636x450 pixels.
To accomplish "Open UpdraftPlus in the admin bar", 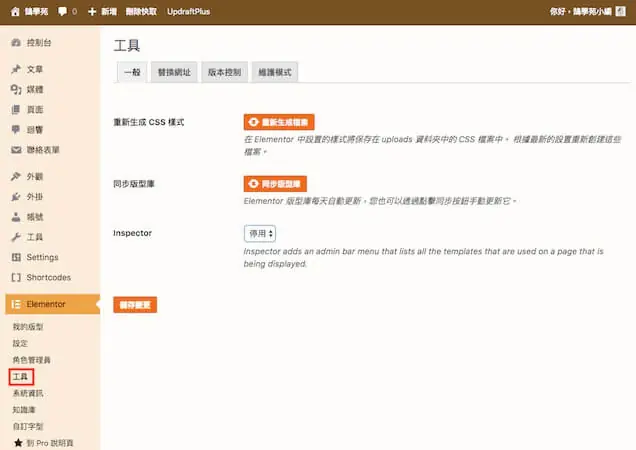I will (x=189, y=11).
